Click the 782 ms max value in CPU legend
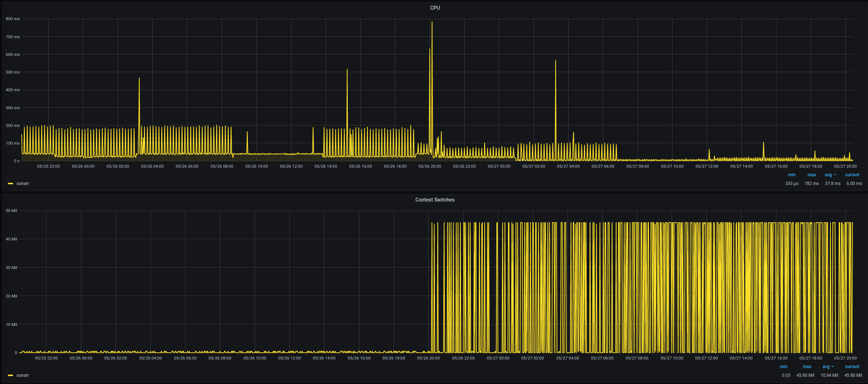 [811, 184]
